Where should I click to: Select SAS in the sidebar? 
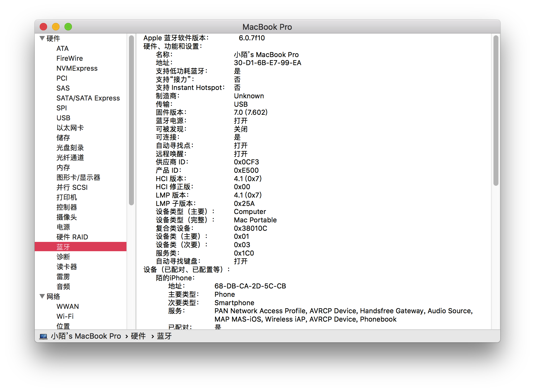[63, 88]
